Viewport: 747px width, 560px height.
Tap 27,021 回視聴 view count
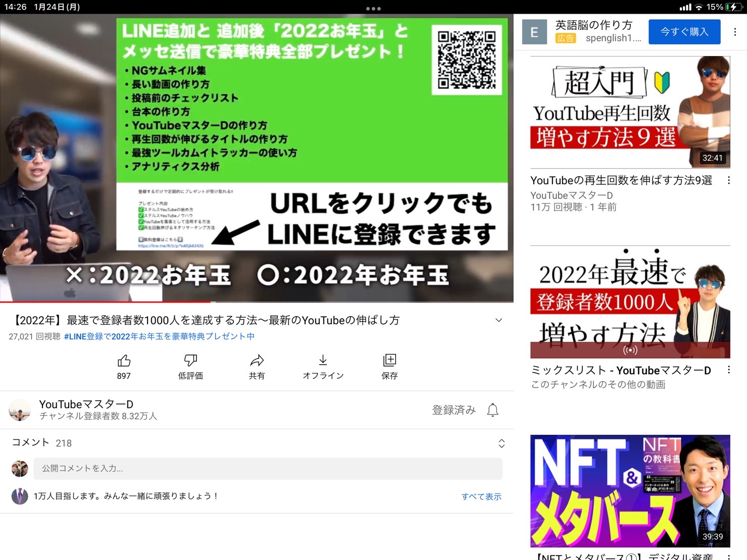pyautogui.click(x=34, y=336)
